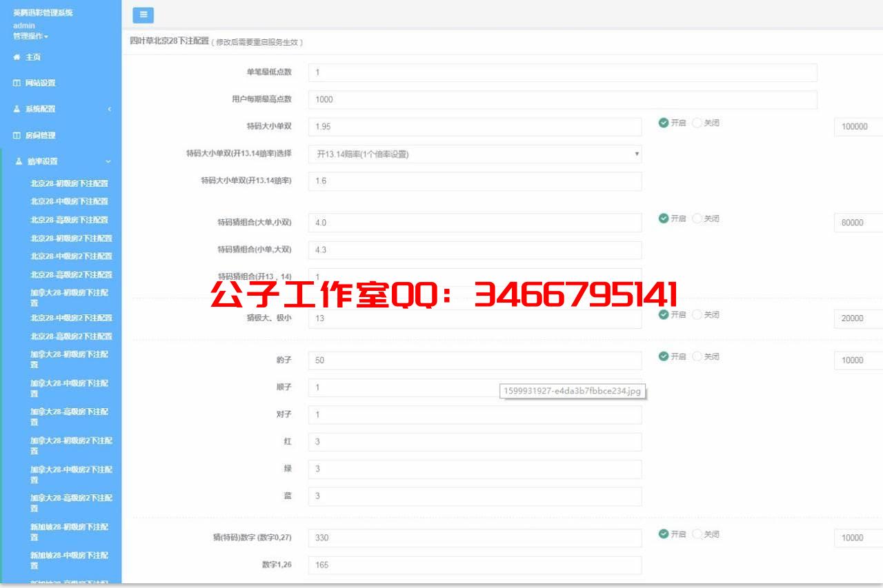
Task: Click the home icon beside 主页
Action: 17,57
